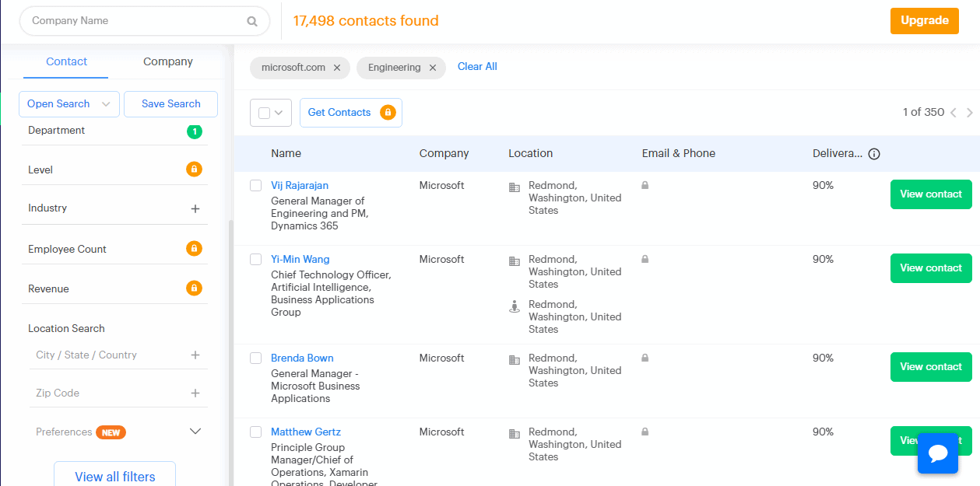Click the lock icon in Brenda Bown's Email column

coord(645,358)
